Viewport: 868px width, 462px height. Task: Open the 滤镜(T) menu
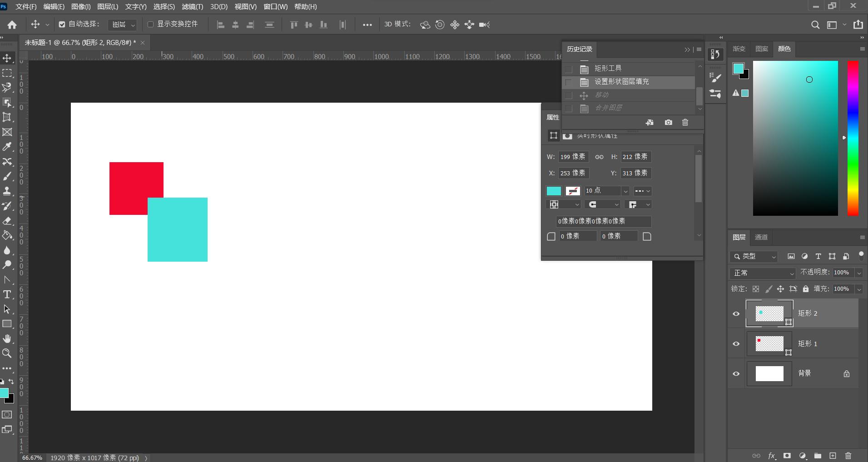click(x=192, y=7)
